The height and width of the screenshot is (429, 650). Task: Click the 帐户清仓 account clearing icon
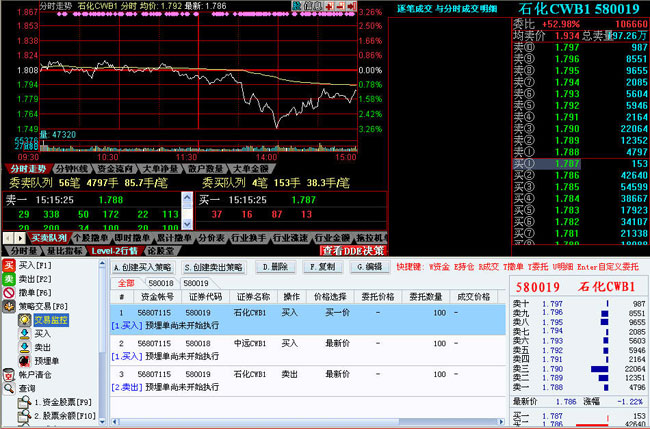pos(10,374)
